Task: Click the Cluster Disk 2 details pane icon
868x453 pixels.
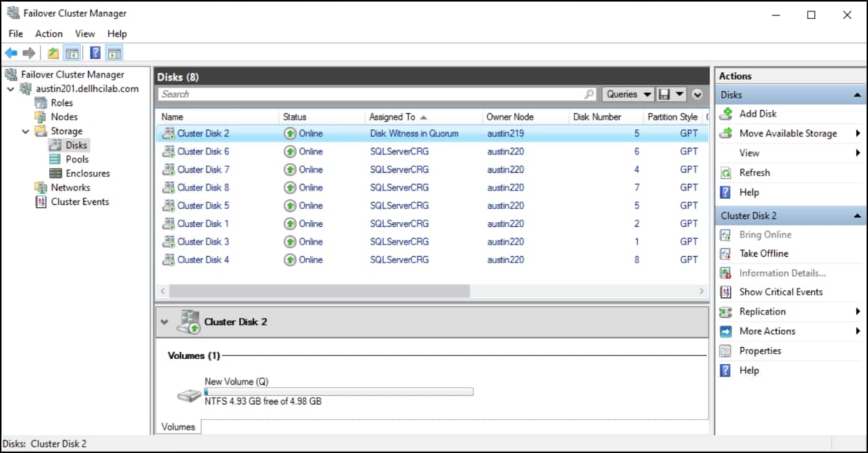Action: coord(188,321)
